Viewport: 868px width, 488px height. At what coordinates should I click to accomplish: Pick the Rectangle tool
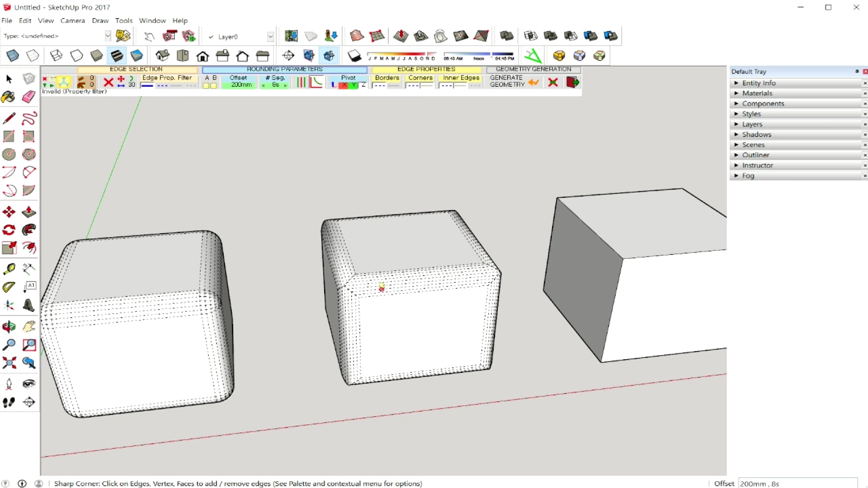pyautogui.click(x=9, y=136)
